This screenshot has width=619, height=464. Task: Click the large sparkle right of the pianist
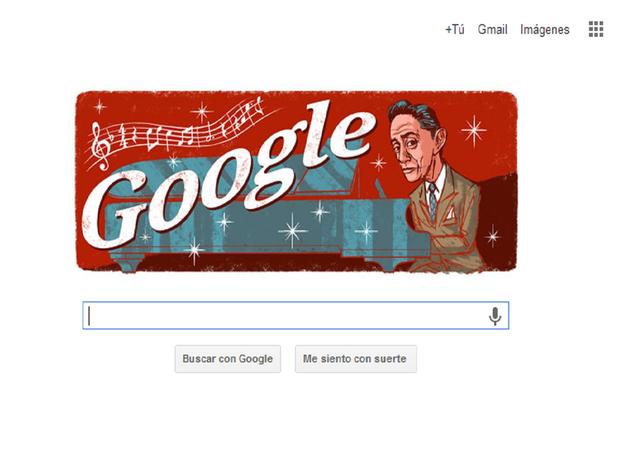click(x=474, y=130)
